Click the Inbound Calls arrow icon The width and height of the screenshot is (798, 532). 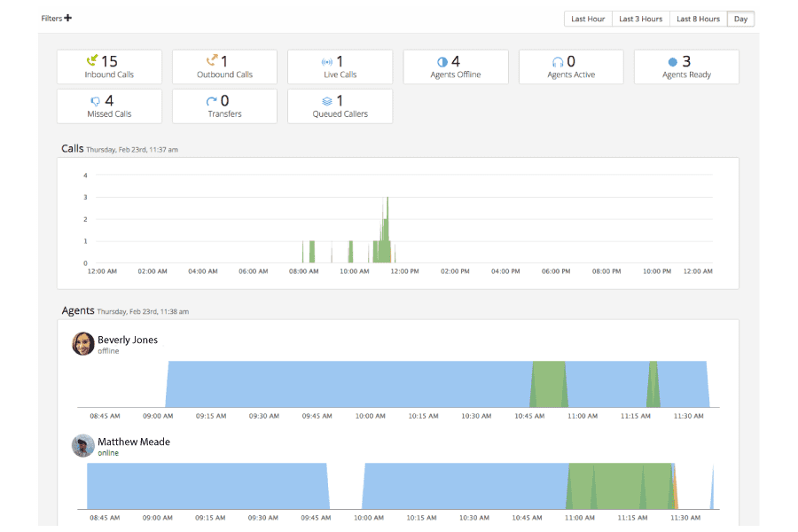pos(91,61)
